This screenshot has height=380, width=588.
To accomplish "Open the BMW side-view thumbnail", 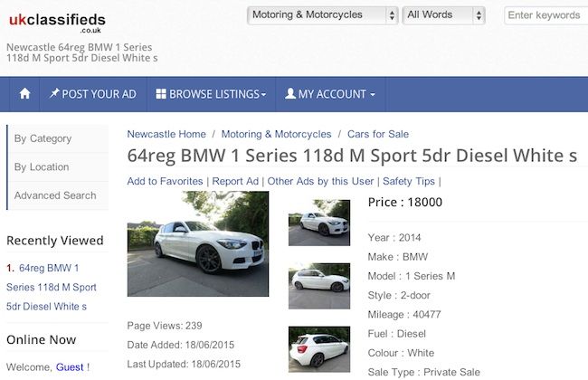I will tap(319, 286).
